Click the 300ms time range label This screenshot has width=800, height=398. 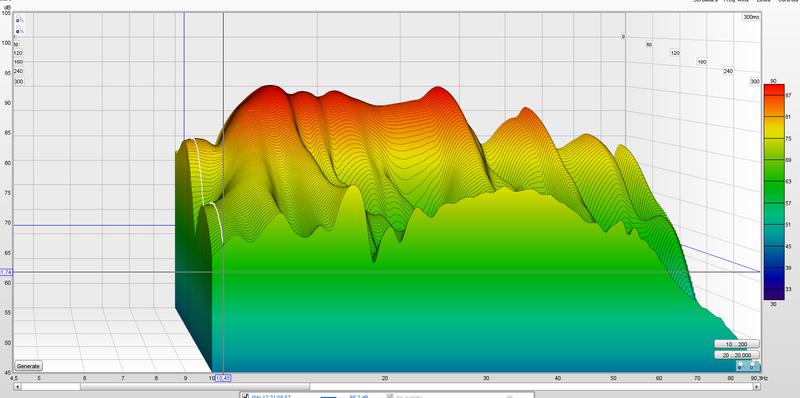click(x=751, y=17)
